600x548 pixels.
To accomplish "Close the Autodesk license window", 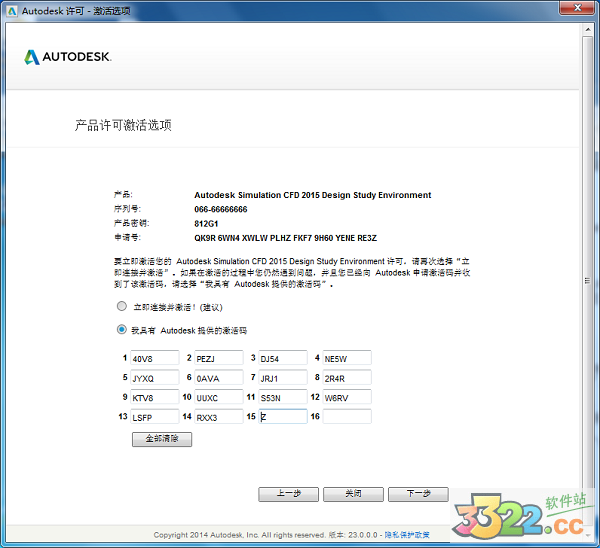I will click(x=577, y=8).
